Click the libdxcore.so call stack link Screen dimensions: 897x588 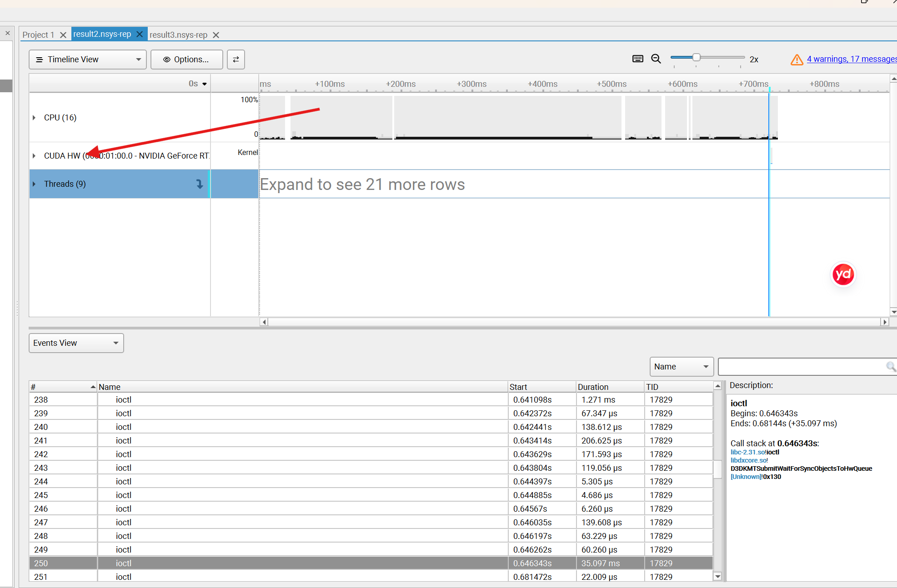[x=748, y=460]
